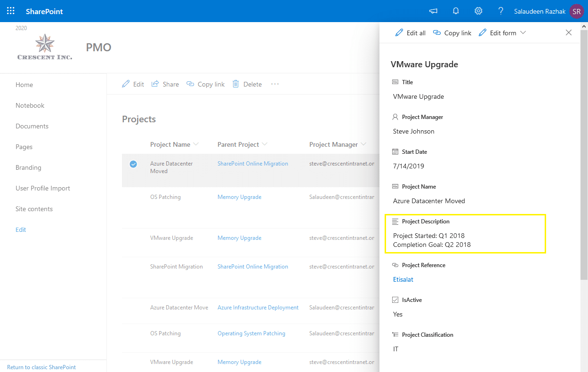Open the Etisalat project reference link
This screenshot has width=588, height=372.
[403, 279]
